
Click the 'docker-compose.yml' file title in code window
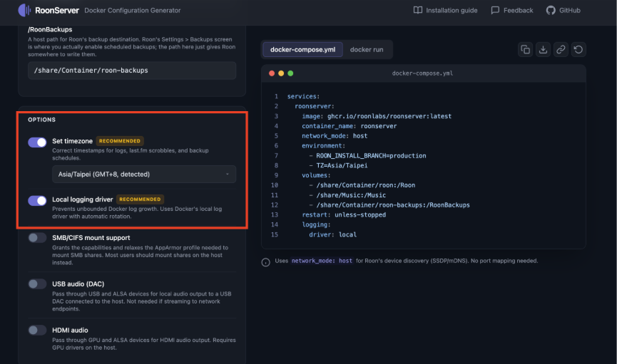[422, 73]
